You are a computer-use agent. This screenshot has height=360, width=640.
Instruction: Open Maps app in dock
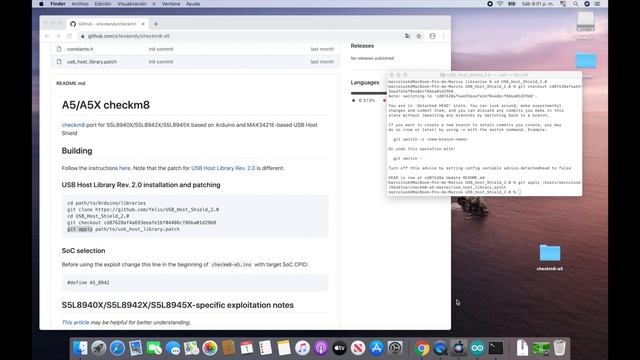(191, 348)
